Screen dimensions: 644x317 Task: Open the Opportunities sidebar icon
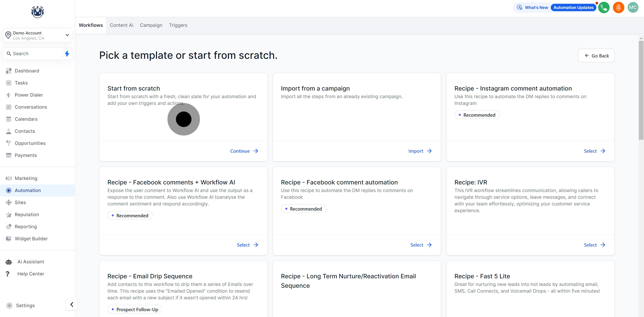point(9,143)
